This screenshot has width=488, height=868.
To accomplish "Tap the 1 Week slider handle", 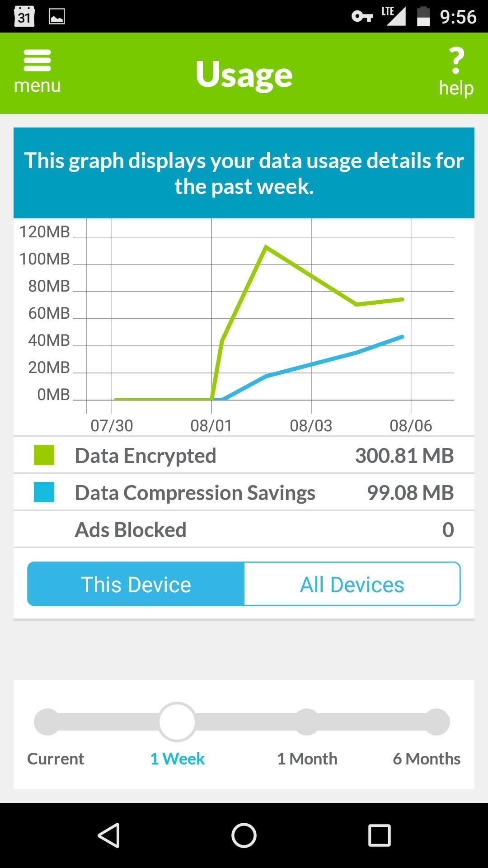I will (177, 722).
